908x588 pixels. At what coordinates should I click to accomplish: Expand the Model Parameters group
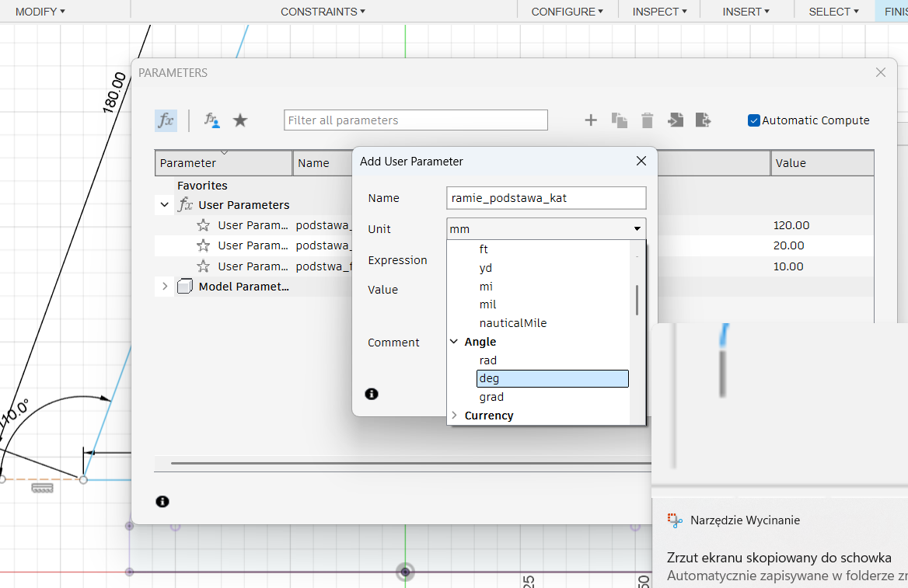(x=165, y=287)
